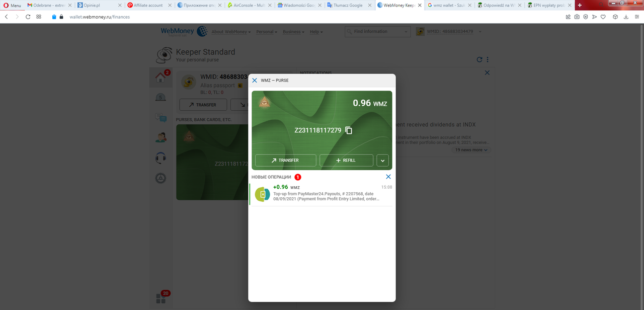Viewport: 644px width, 310px height.
Task: Click the Transfer button in WMZ purse dialog
Action: click(x=285, y=160)
